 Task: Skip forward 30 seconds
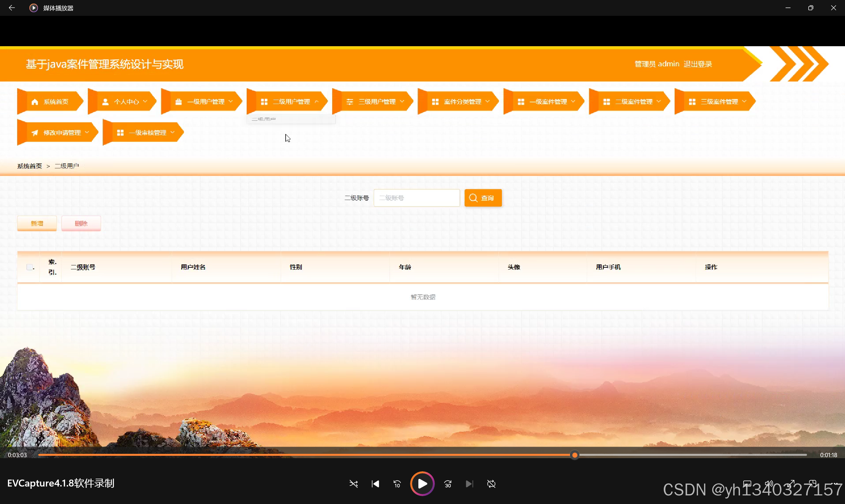pyautogui.click(x=448, y=484)
